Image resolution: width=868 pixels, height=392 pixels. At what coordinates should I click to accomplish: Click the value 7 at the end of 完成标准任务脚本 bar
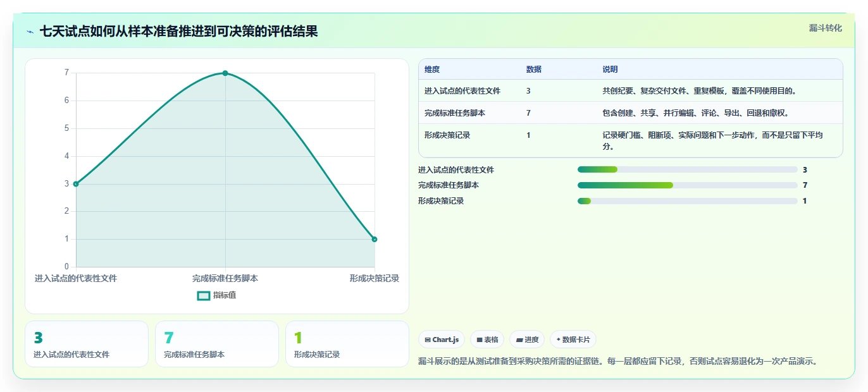pyautogui.click(x=805, y=185)
